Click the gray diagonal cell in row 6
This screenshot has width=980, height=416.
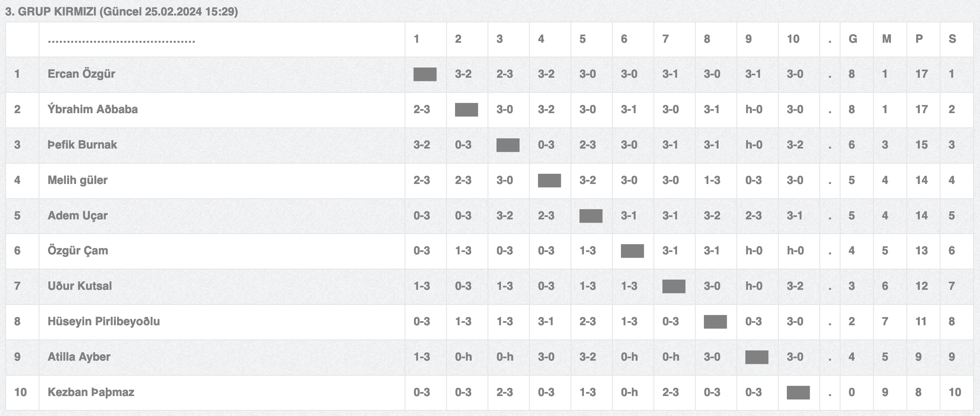632,251
